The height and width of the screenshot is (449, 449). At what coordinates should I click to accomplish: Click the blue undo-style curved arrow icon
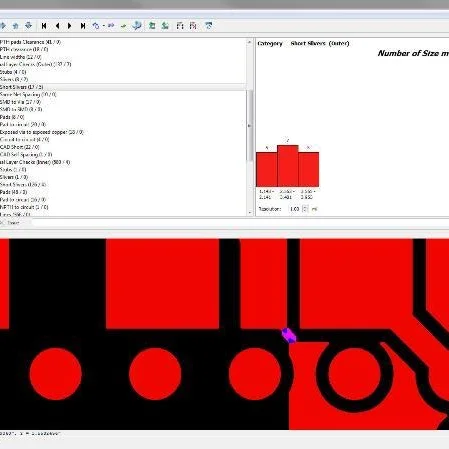(x=96, y=26)
